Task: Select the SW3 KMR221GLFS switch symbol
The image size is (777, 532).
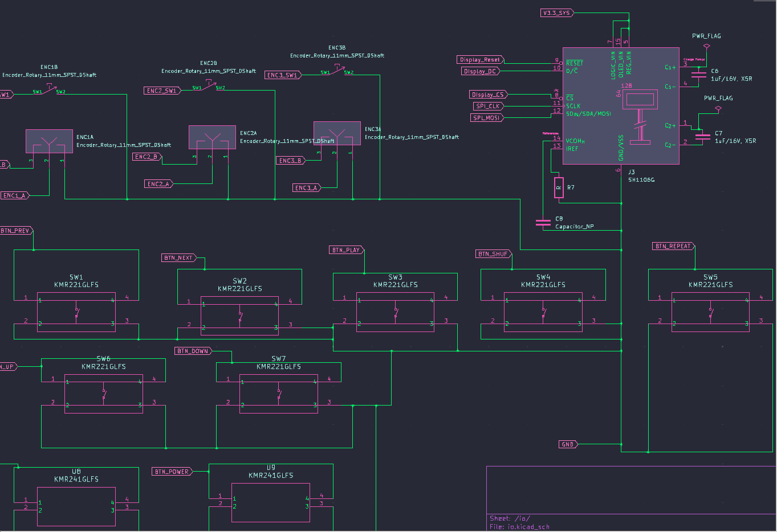Action: 395,312
